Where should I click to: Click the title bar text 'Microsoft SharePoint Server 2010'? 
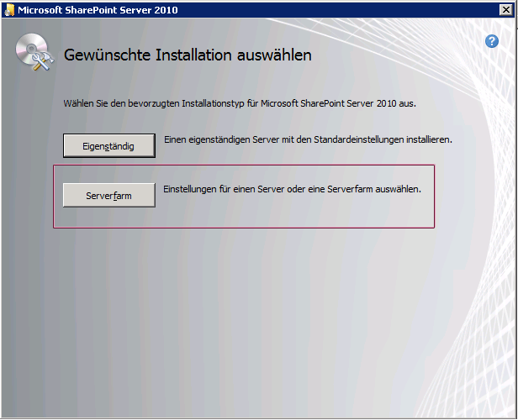click(98, 10)
